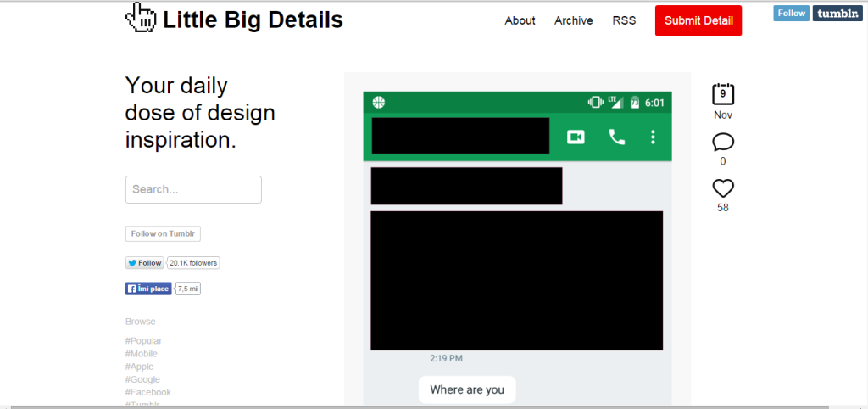The width and height of the screenshot is (868, 409).
Task: Go to the Archive page
Action: pos(573,20)
